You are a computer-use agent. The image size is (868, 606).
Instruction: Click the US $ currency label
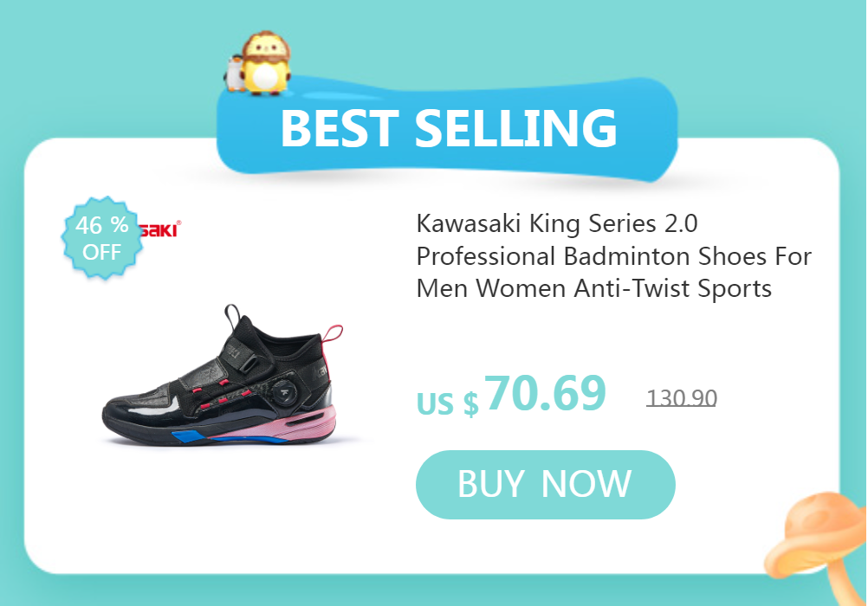click(447, 403)
